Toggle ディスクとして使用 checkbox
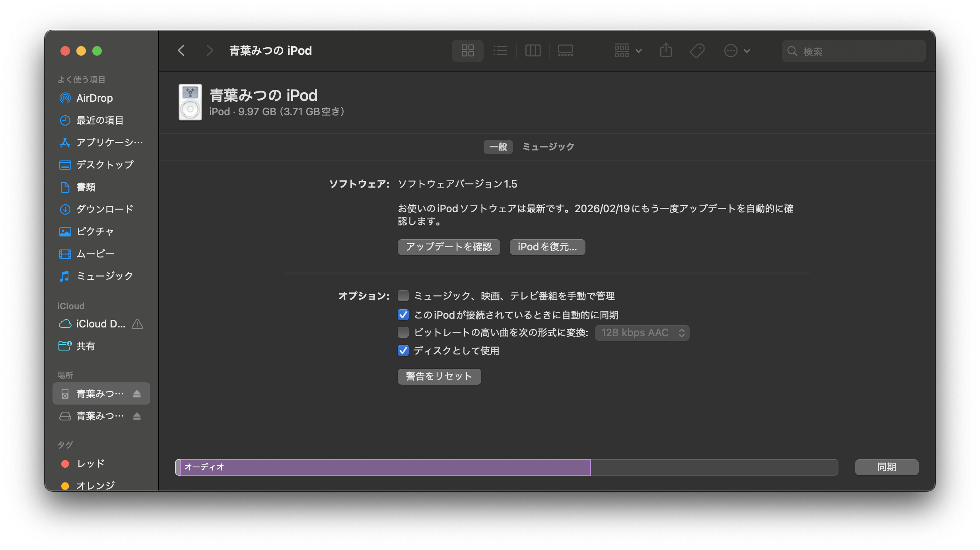 click(x=403, y=351)
